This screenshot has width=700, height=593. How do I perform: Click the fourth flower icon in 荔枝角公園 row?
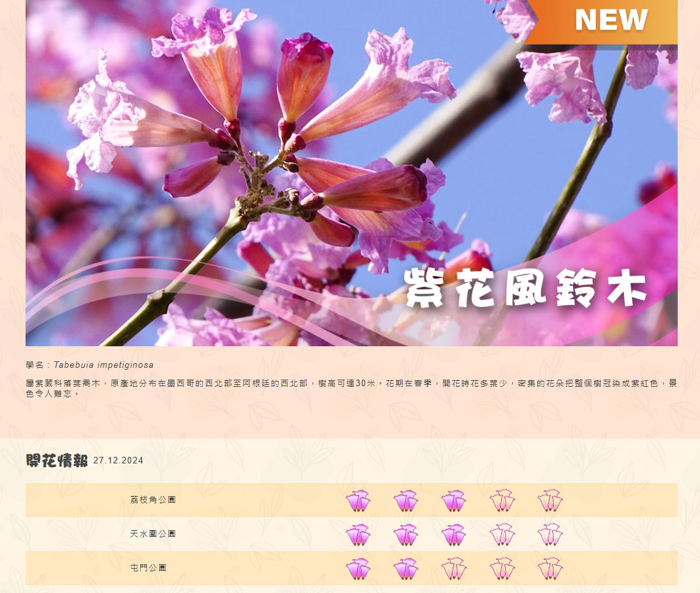point(502,501)
